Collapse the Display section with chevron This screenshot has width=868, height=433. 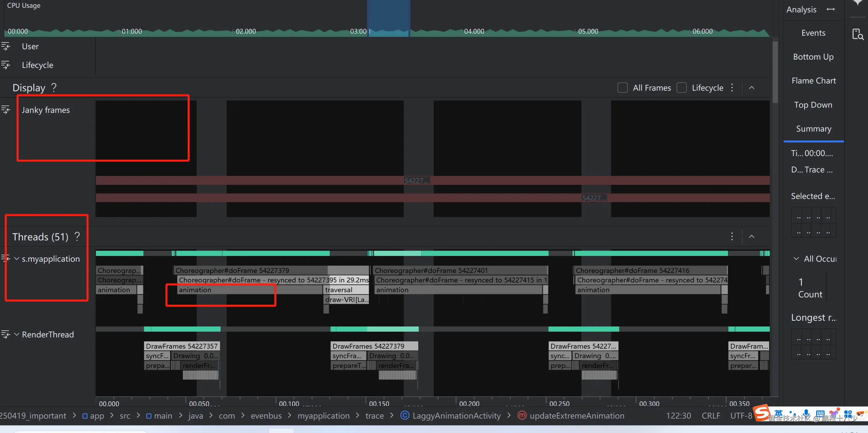click(x=751, y=88)
